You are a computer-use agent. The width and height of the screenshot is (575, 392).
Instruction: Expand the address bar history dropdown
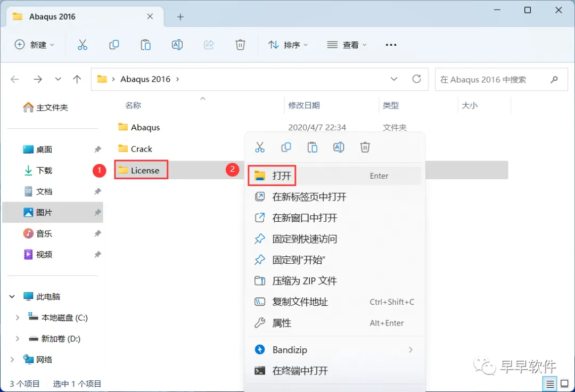[394, 79]
